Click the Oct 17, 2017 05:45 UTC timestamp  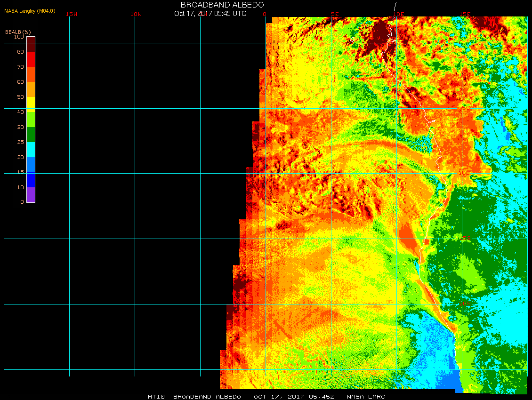210,14
